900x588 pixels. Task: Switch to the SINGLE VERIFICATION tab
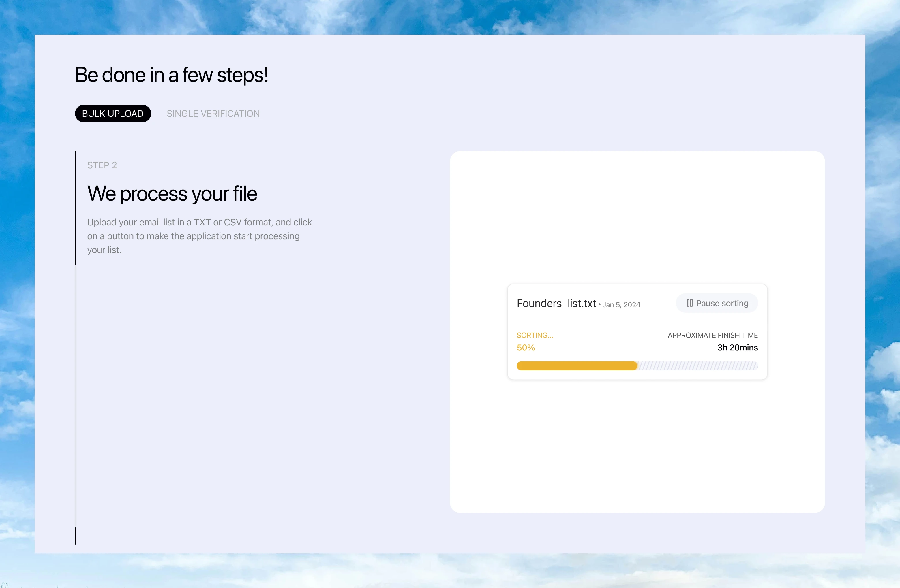point(213,113)
